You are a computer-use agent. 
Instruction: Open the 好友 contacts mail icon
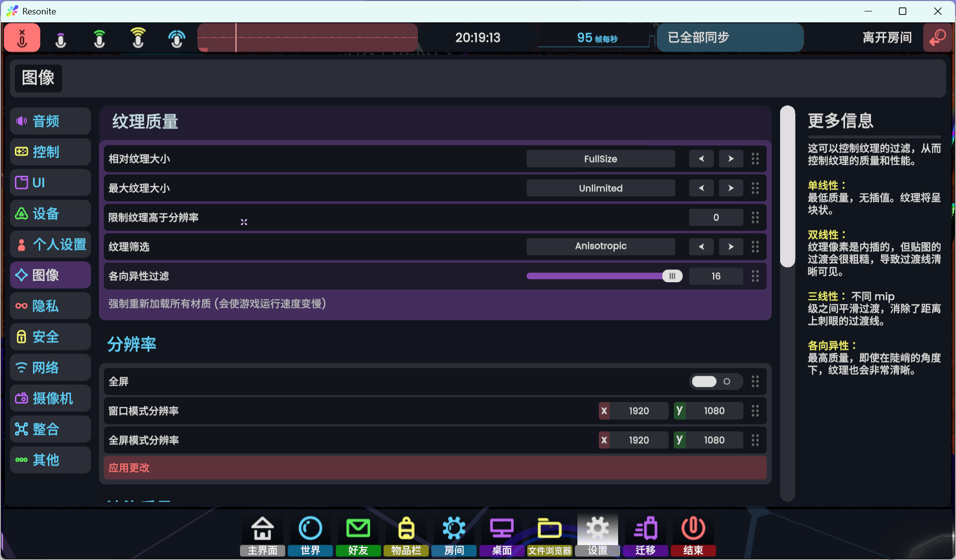358,536
